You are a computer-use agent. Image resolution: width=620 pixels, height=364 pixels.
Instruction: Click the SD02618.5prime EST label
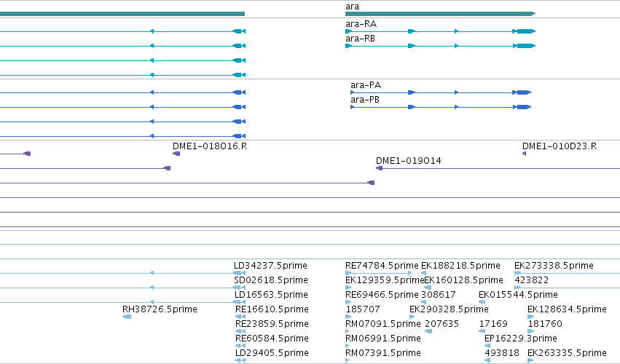(271, 280)
